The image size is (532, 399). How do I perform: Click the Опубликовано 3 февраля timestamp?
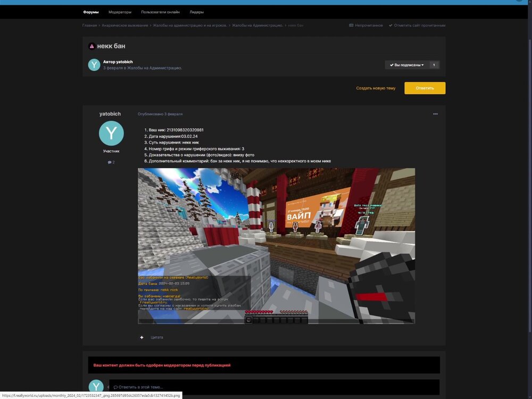pos(160,114)
